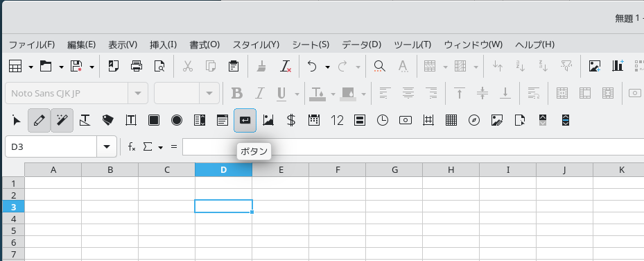This screenshot has height=261, width=644.
Task: Insert a File Selection control
Action: pyautogui.click(x=520, y=120)
